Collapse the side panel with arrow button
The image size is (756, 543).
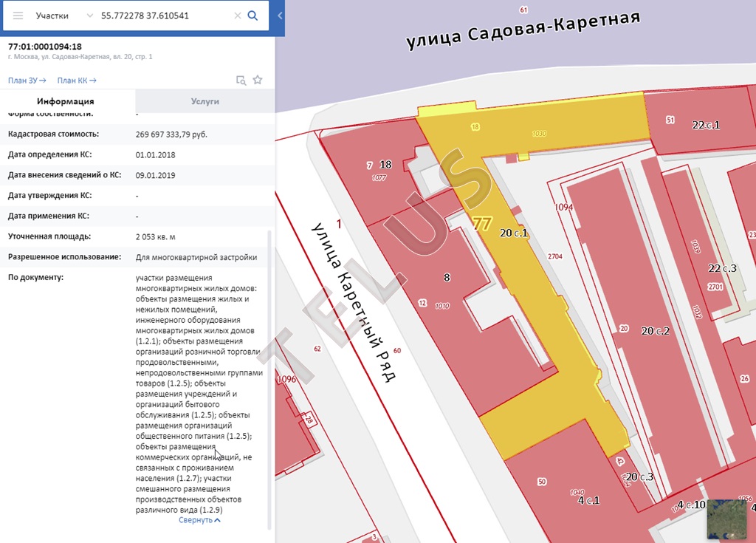[x=280, y=16]
